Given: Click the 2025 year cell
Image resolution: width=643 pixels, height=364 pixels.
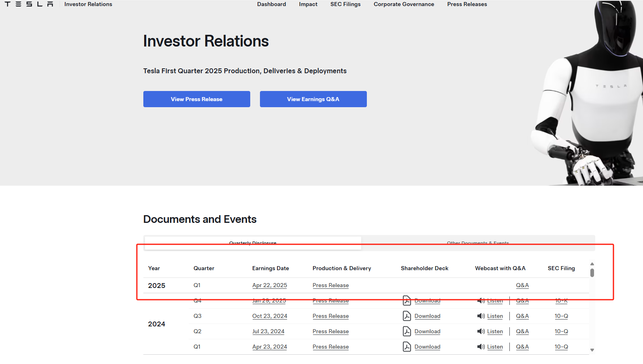Looking at the screenshot, I should [157, 286].
